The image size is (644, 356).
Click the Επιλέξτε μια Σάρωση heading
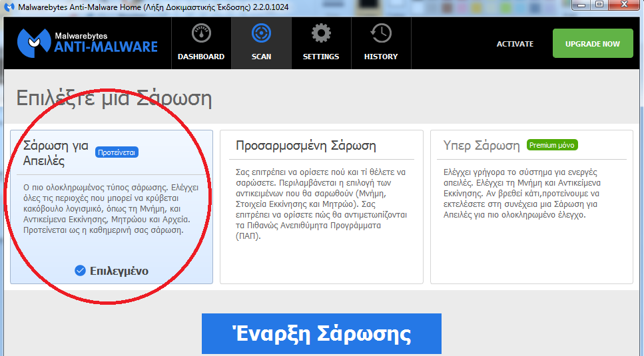[x=114, y=98]
